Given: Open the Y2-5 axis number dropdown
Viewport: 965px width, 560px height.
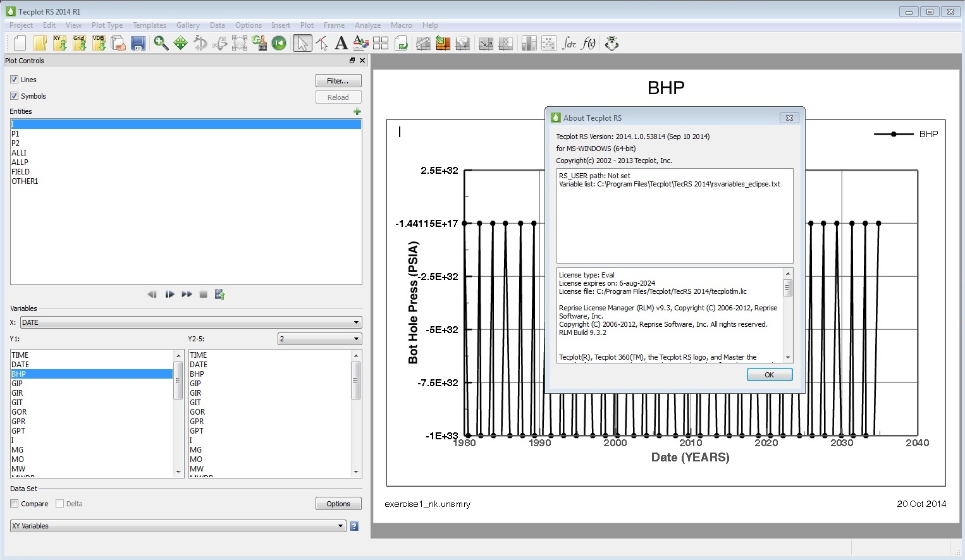Looking at the screenshot, I should tap(319, 339).
